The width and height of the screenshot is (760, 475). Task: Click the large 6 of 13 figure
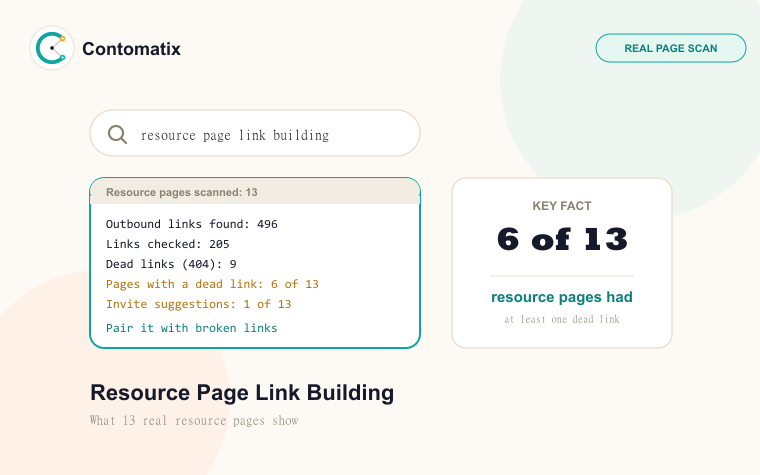pos(562,239)
